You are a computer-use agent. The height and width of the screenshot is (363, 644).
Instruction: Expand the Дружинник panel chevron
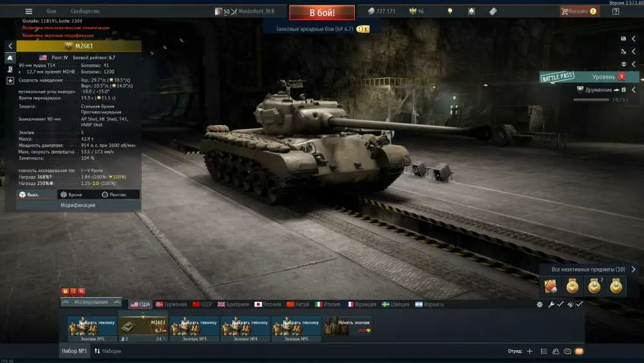pos(634,90)
